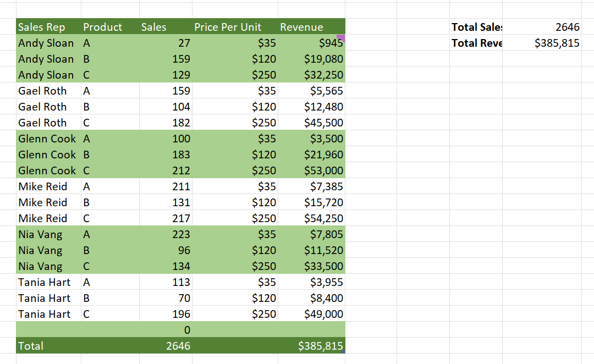Click the Total row label cell
The image size is (594, 364).
[x=48, y=346]
